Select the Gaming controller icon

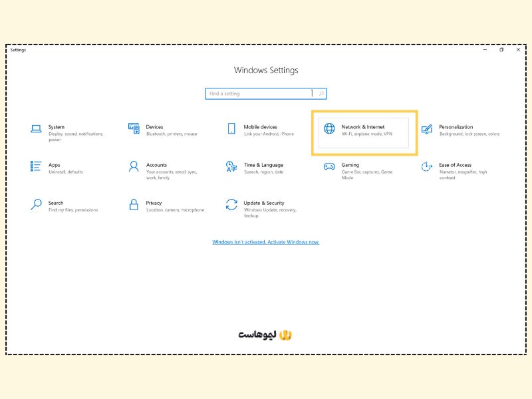click(329, 167)
